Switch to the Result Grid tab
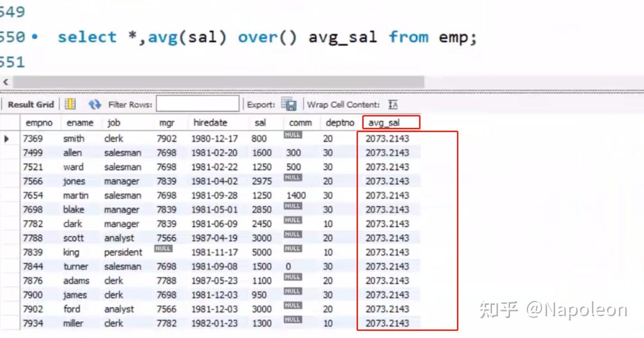Viewport: 644px width, 338px height. click(x=30, y=104)
